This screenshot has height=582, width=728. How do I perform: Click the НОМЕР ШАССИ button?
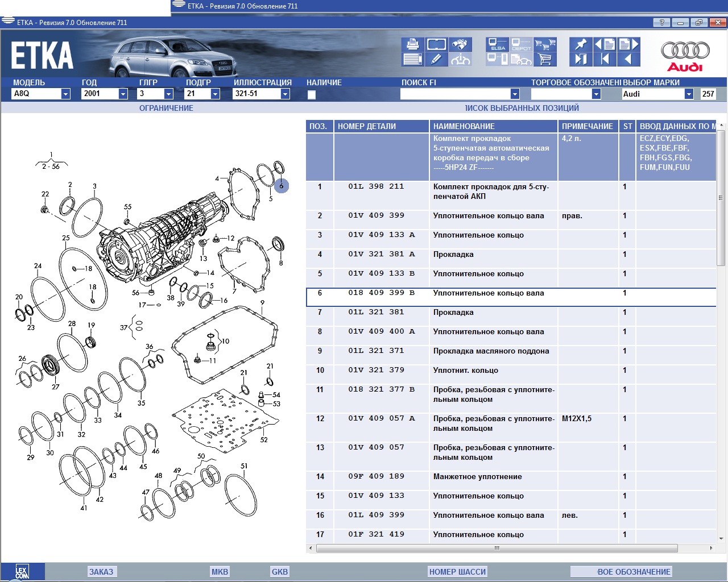(457, 572)
